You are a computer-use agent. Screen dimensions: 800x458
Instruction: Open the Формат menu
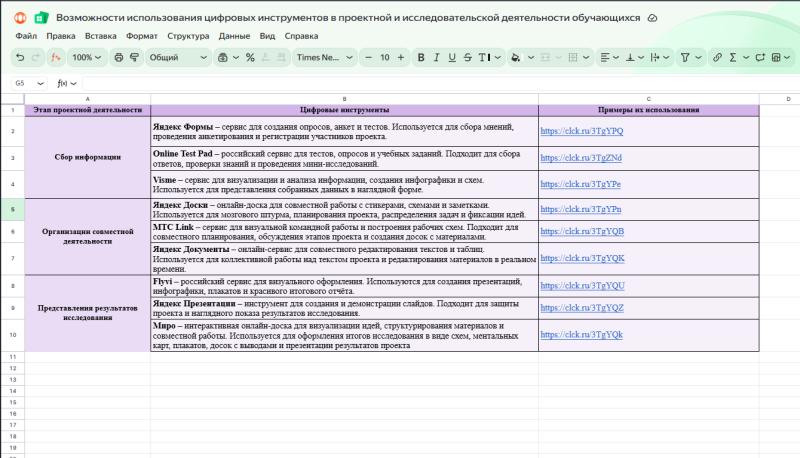coord(142,36)
